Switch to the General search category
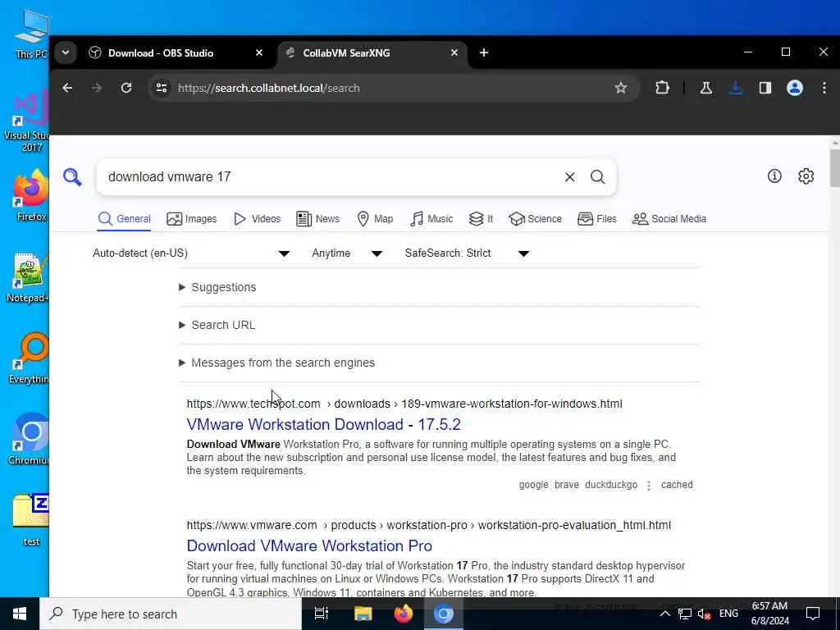The height and width of the screenshot is (630, 840). point(125,219)
